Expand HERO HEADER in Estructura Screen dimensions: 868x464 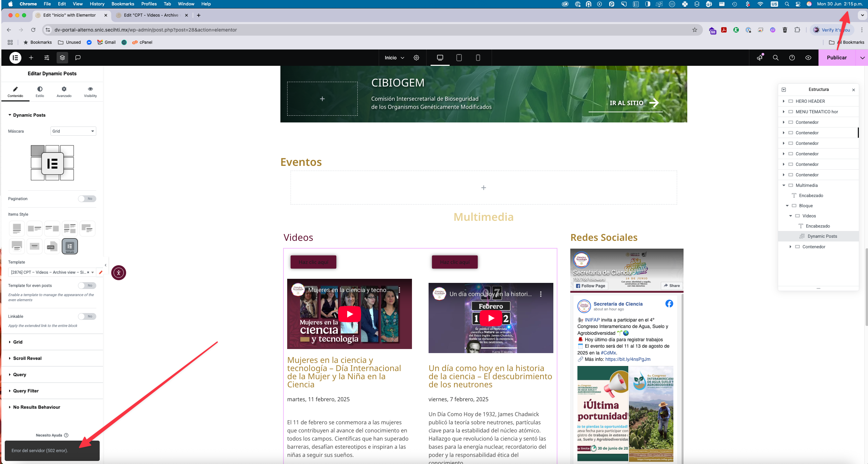pyautogui.click(x=784, y=101)
